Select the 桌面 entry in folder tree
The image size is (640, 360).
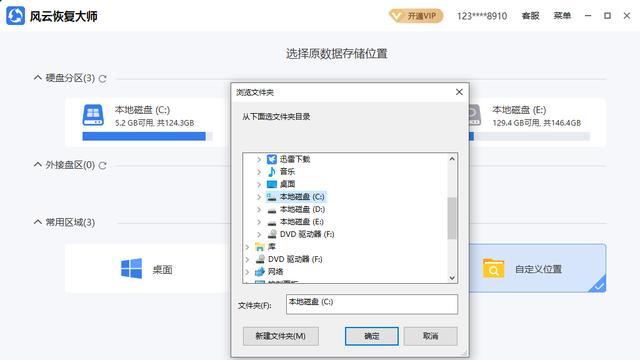click(287, 184)
